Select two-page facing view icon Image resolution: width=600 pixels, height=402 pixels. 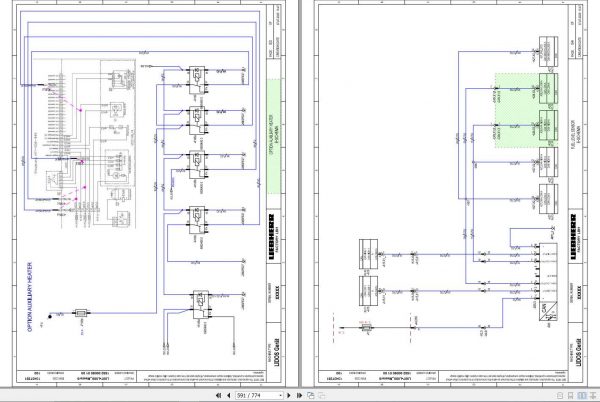tap(582, 395)
